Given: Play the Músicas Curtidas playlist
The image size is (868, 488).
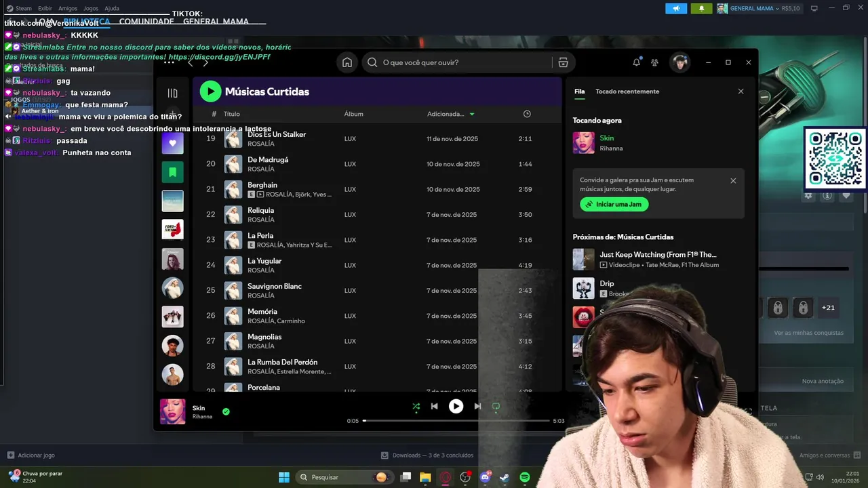Looking at the screenshot, I should [210, 91].
